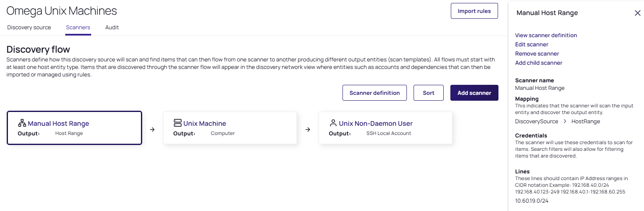Click the Manual Host Range network icon
Viewport: 644px width, 211px height.
22,123
